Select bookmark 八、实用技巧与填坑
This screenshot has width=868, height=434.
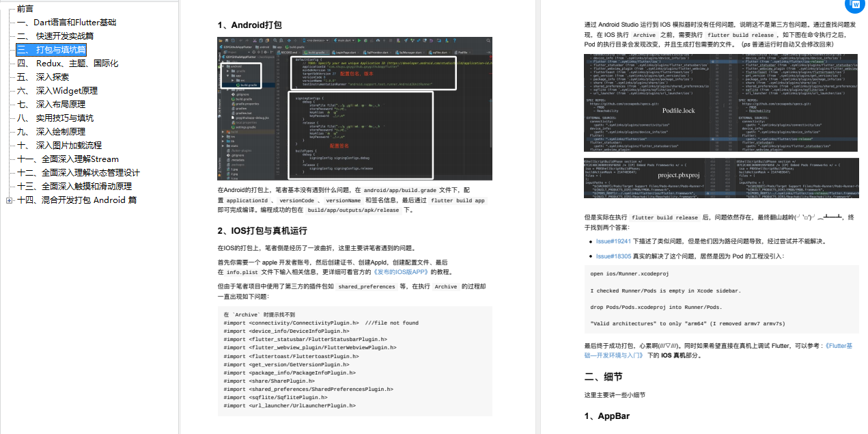click(x=55, y=118)
